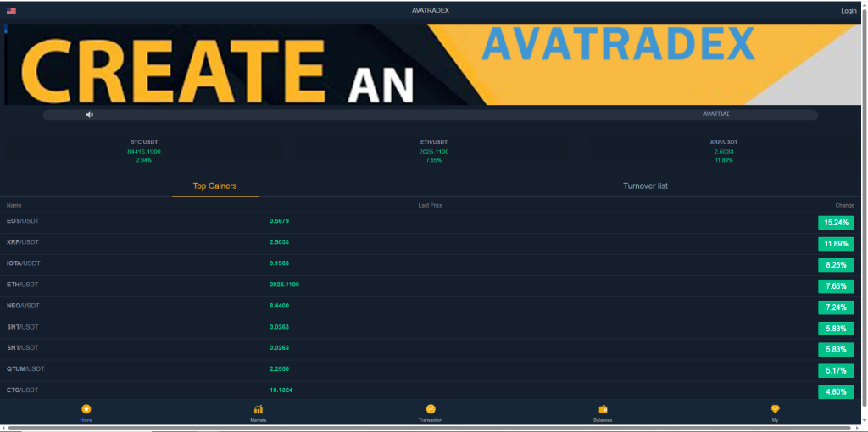868x432 pixels.
Task: Click Login at top right
Action: pyautogui.click(x=849, y=11)
